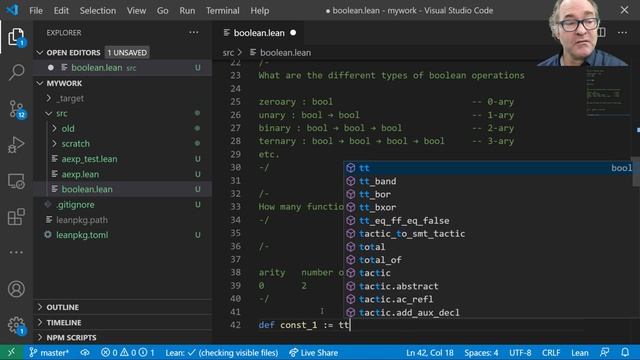Open the Help menu
Screen dimensions: 640x360
(260, 11)
